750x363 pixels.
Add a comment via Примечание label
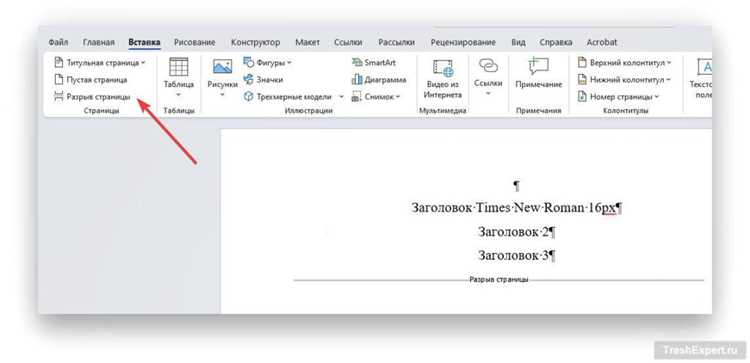click(x=539, y=84)
